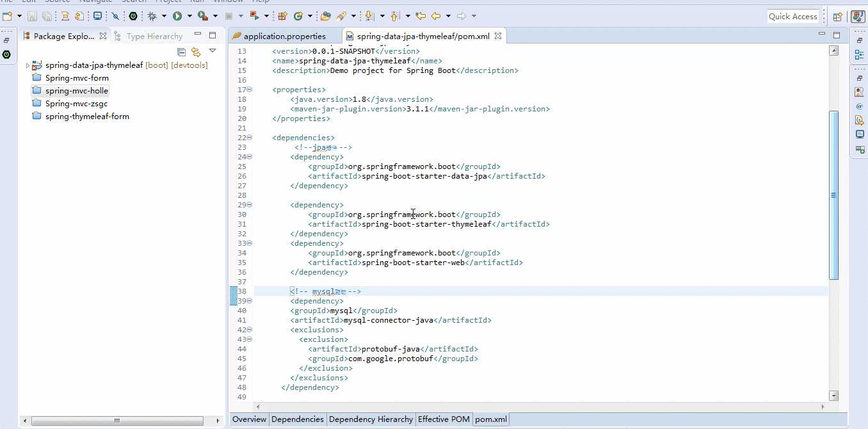This screenshot has width=868, height=429.
Task: Click the Skip All Breakpoints icon
Action: point(115,16)
